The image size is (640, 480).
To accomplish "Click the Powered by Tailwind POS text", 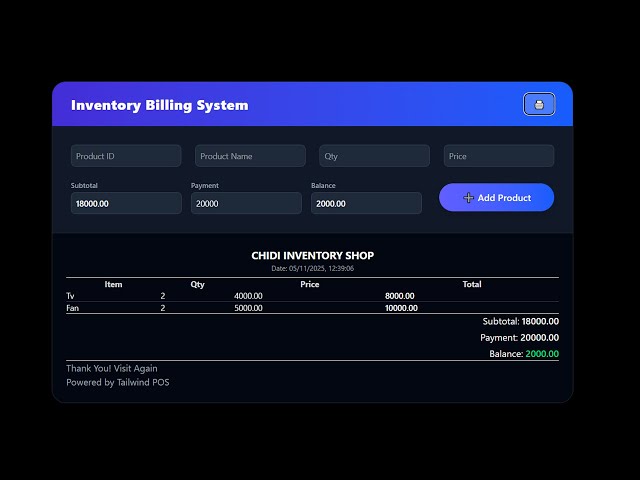I will click(x=118, y=382).
